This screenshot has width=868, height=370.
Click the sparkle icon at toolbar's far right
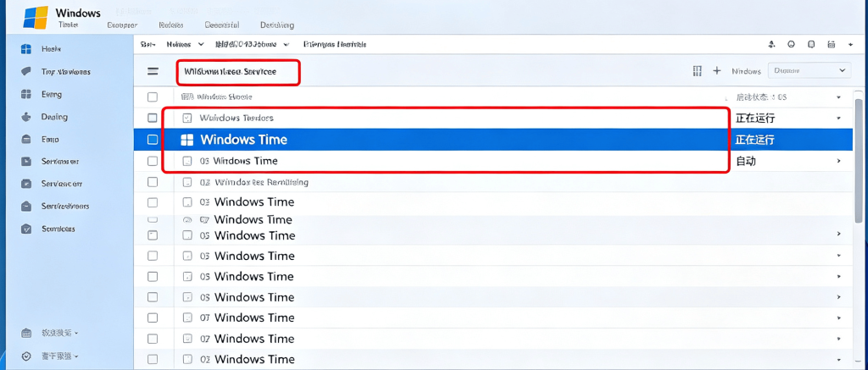pyautogui.click(x=851, y=44)
